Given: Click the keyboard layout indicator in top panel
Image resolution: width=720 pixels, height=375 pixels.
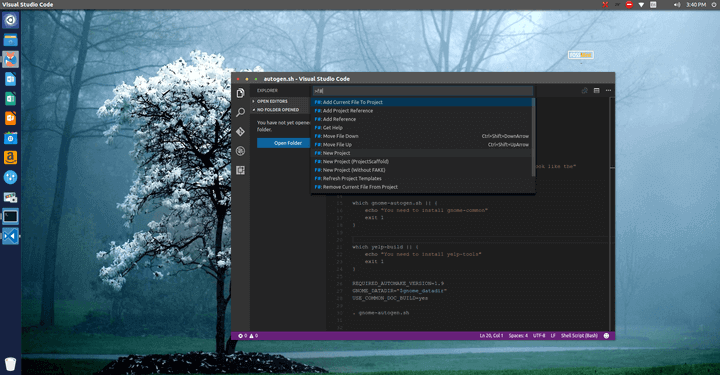Looking at the screenshot, I should click(653, 5).
